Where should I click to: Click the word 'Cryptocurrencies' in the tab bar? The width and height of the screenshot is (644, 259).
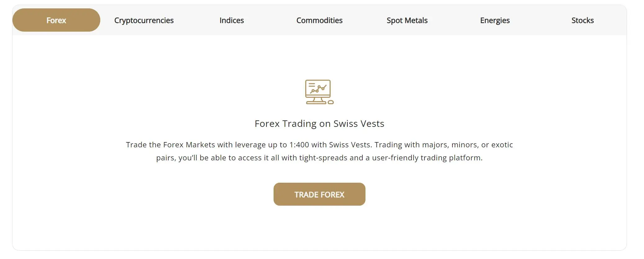click(144, 20)
